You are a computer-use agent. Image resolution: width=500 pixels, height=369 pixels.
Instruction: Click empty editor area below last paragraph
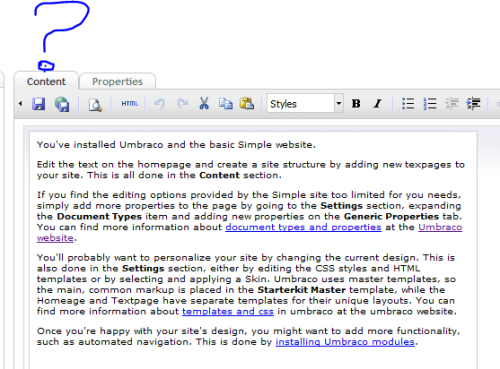(253, 358)
